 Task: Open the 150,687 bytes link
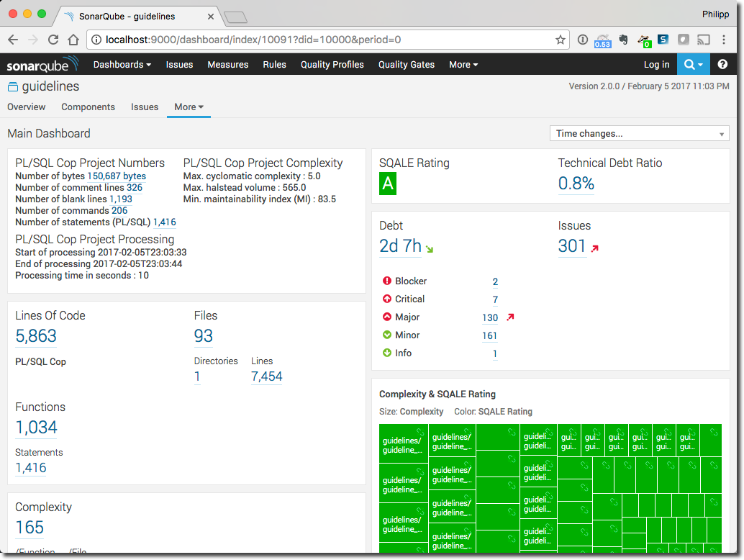117,176
